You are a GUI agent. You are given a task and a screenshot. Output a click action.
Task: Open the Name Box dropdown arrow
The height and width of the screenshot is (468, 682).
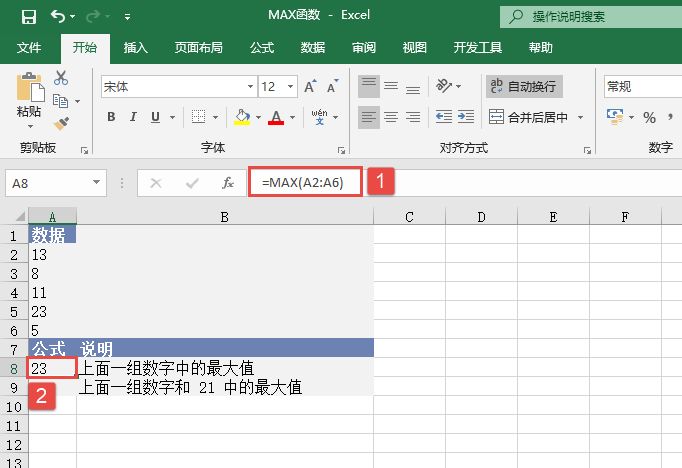tap(97, 183)
